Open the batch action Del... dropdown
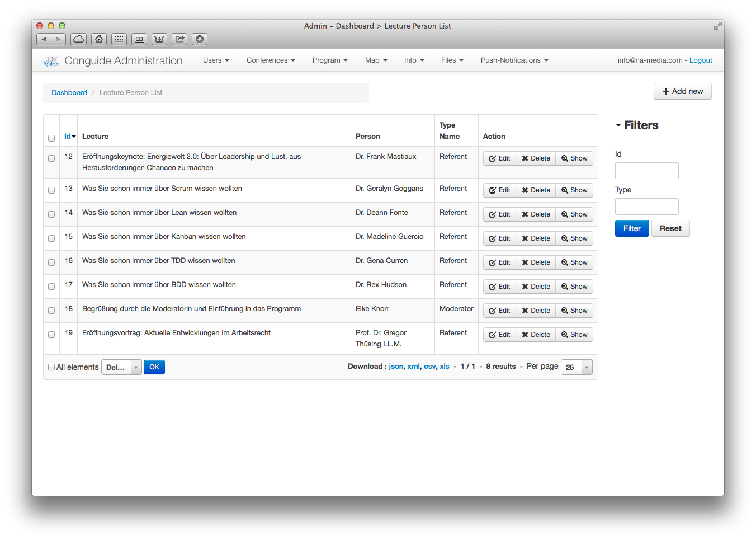 121,367
